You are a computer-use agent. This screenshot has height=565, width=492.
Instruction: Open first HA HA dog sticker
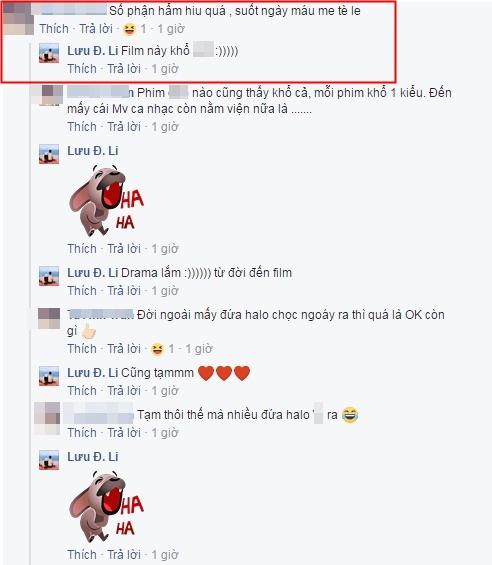click(x=106, y=200)
